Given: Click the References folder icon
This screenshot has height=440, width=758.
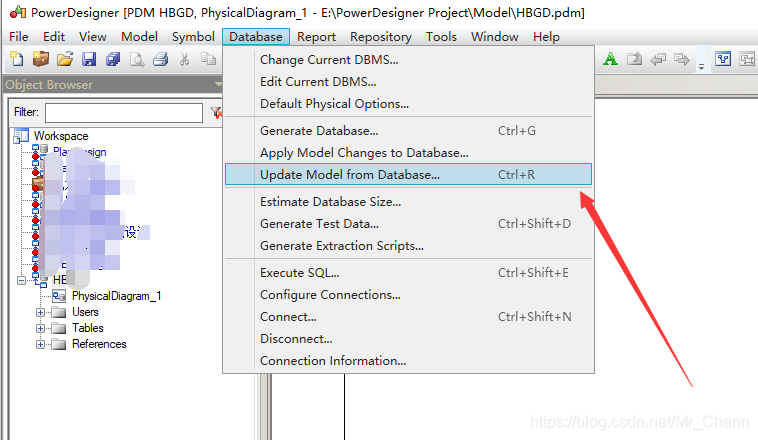Looking at the screenshot, I should coord(58,344).
